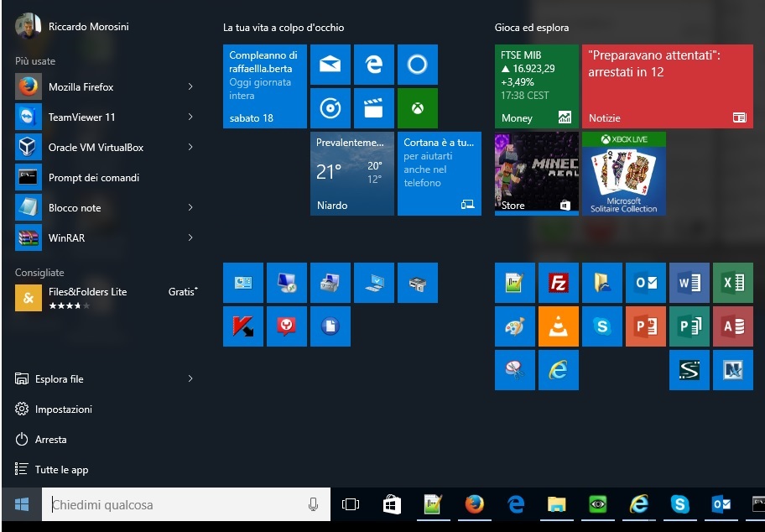This screenshot has height=532, width=765.
Task: Launch the Notepad++ tile in the Start menu
Action: [515, 283]
